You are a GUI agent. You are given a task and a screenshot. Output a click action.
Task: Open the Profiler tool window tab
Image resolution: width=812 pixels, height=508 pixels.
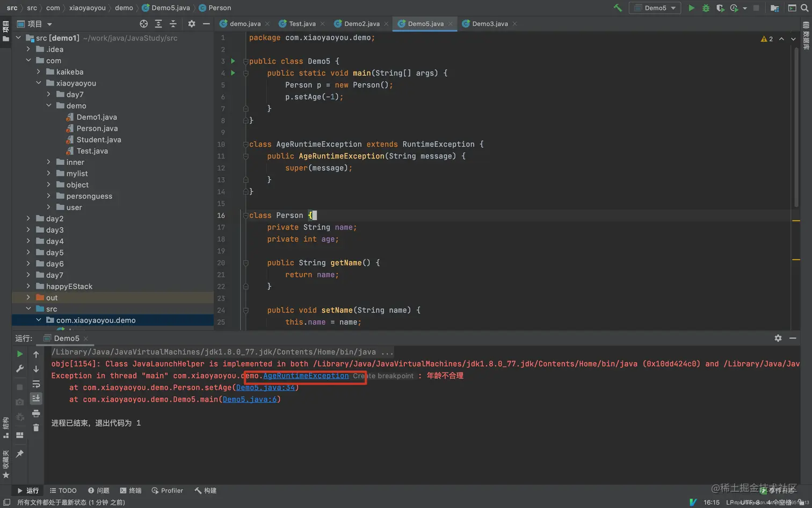point(168,490)
